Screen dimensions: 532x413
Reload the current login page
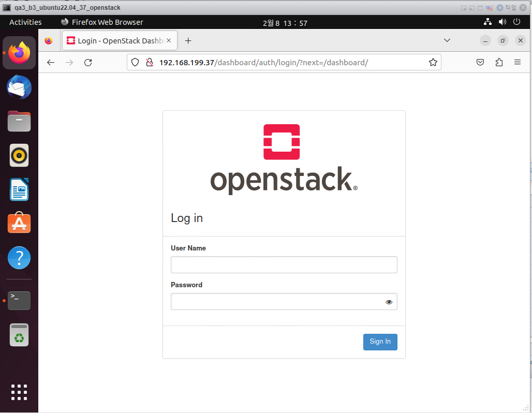pyautogui.click(x=88, y=63)
